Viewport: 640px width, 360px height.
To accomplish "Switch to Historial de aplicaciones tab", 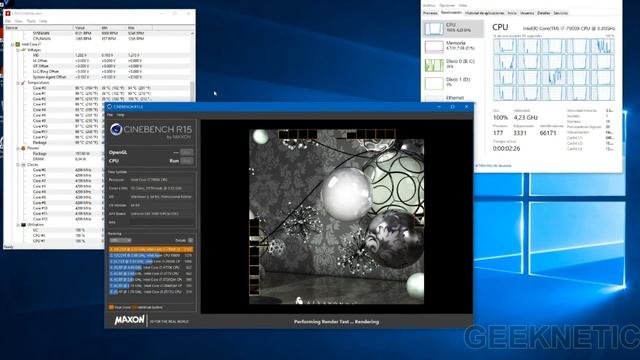I will [x=484, y=13].
